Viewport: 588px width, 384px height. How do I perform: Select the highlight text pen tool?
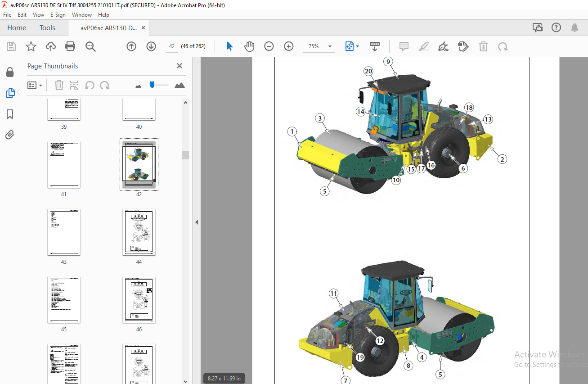424,46
